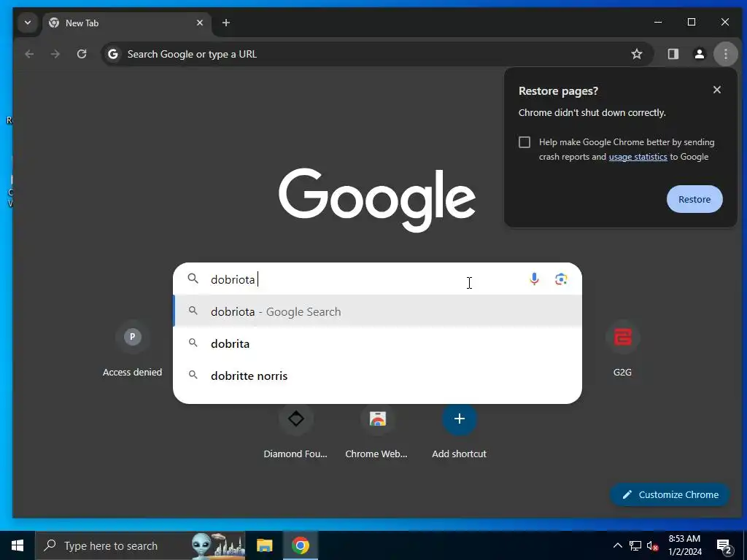Image resolution: width=747 pixels, height=560 pixels.
Task: Open the tab search dropdown arrow
Action: tap(28, 23)
